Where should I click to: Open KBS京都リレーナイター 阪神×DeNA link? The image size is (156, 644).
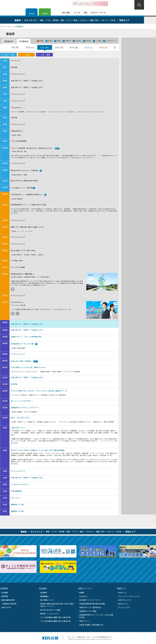coord(29,368)
